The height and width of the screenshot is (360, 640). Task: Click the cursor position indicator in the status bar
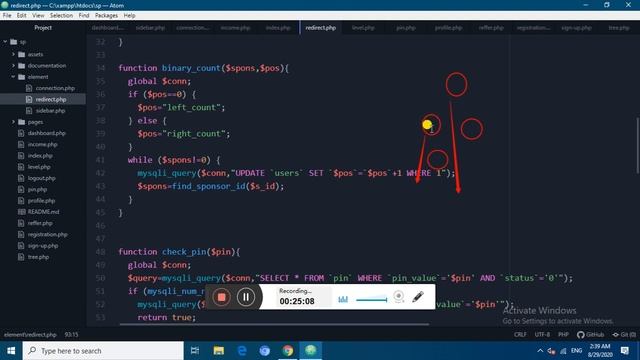coord(71,334)
